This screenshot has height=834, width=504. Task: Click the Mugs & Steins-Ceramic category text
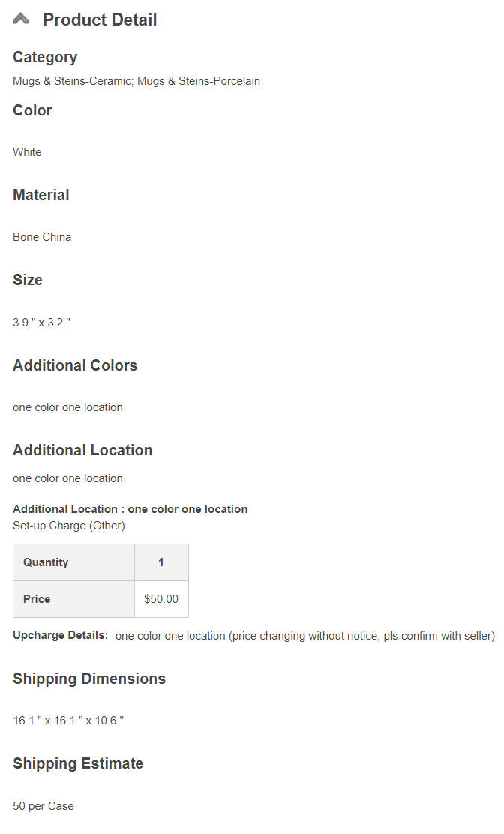pos(72,81)
